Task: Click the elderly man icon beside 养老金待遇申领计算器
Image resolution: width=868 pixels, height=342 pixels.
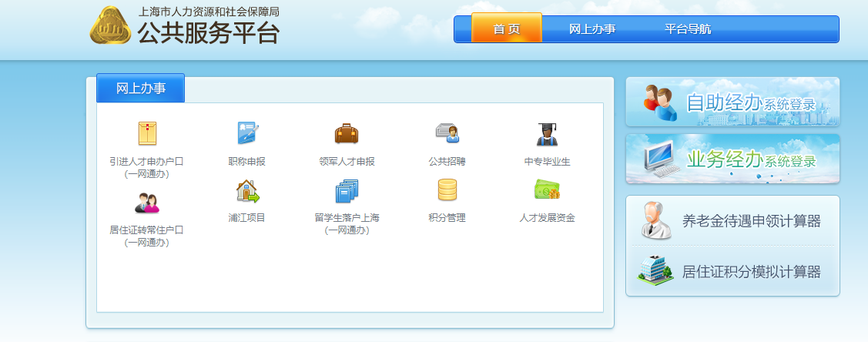Action: tap(656, 220)
